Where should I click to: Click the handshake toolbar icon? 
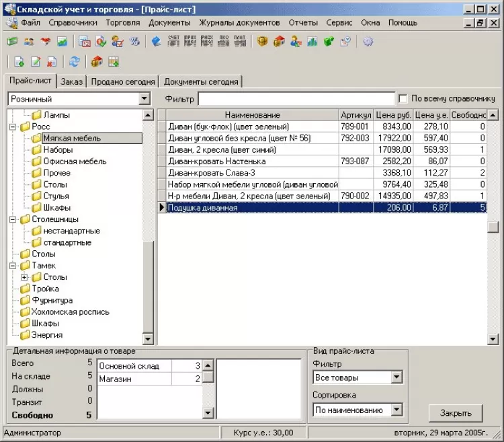(46, 42)
